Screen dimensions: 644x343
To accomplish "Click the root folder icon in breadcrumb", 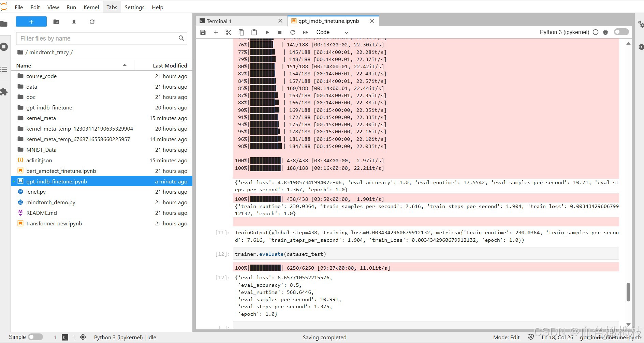I will pos(20,52).
